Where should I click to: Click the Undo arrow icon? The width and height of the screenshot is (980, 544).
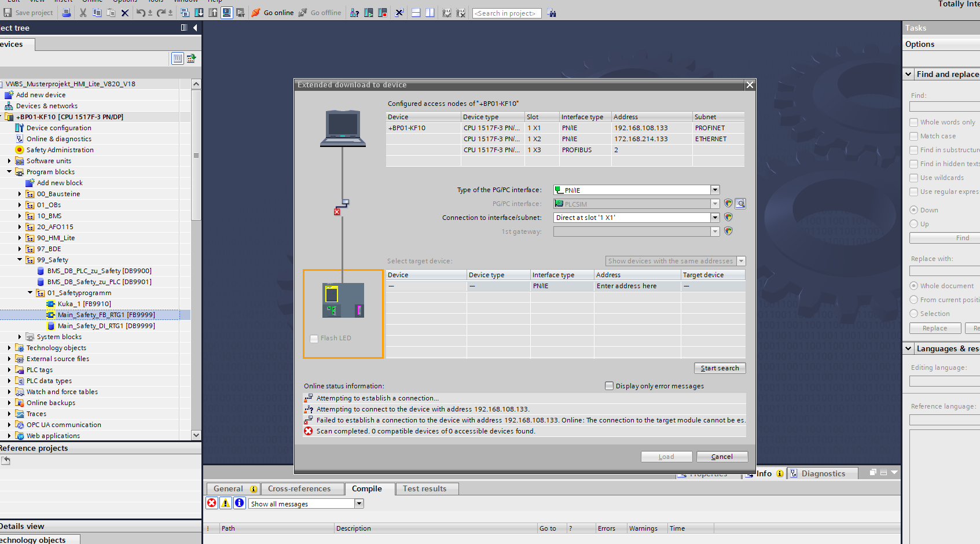click(140, 13)
